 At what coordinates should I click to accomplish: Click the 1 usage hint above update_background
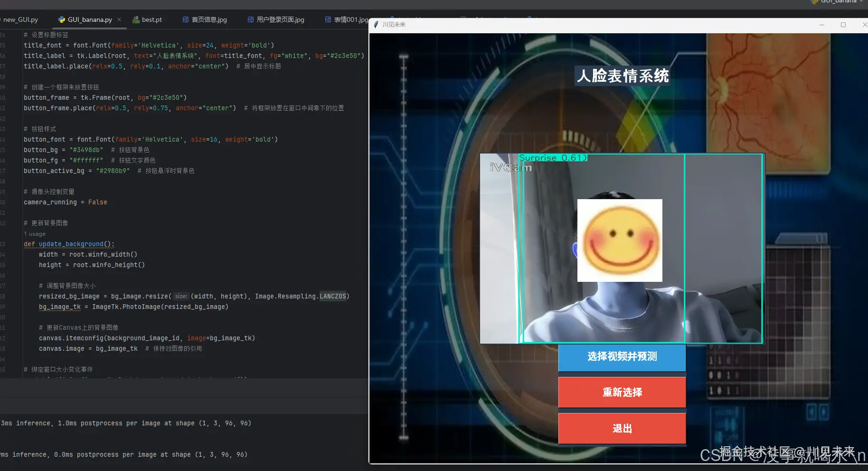[34, 233]
